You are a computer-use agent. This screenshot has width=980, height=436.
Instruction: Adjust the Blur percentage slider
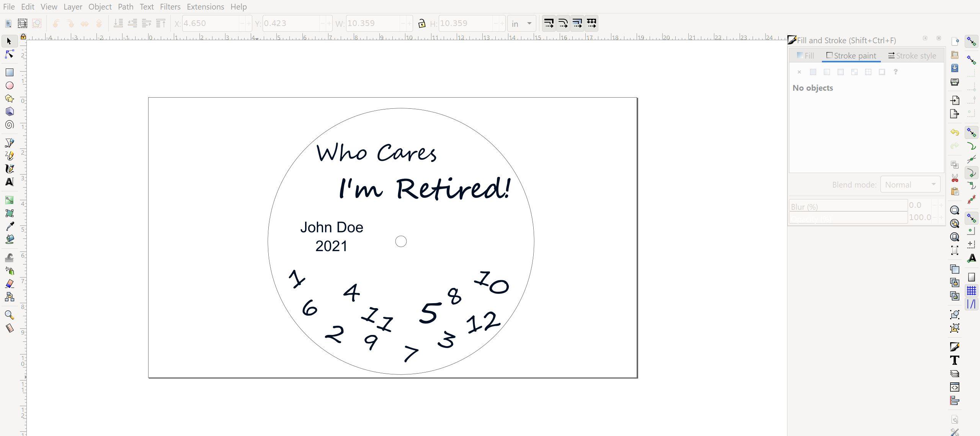848,206
